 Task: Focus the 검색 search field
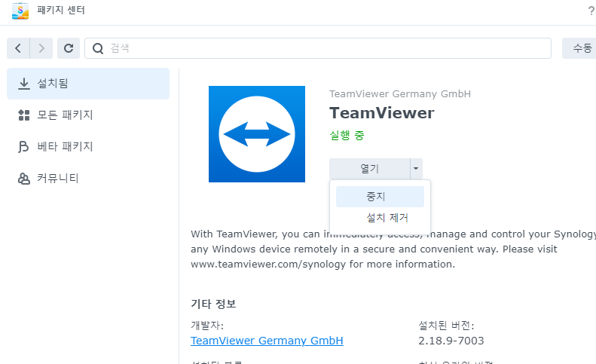(x=318, y=48)
